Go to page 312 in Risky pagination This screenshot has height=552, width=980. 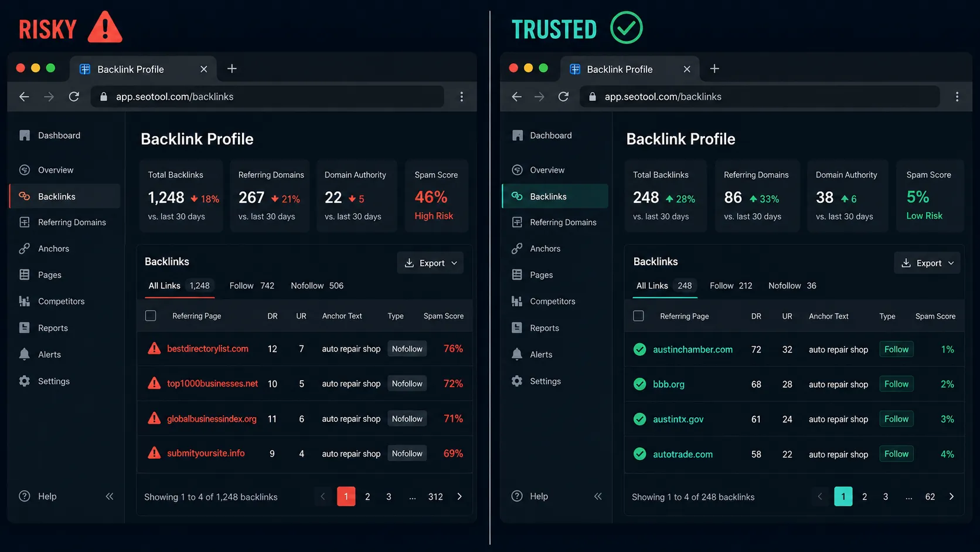(x=435, y=497)
